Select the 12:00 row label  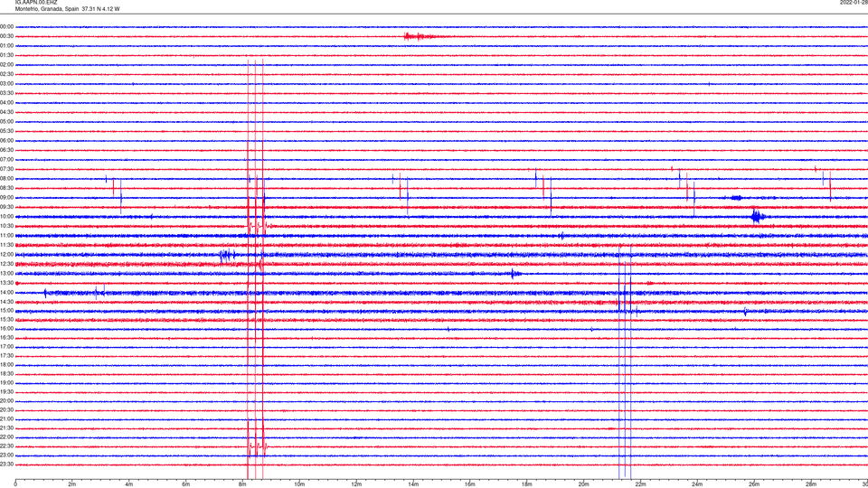6,255
